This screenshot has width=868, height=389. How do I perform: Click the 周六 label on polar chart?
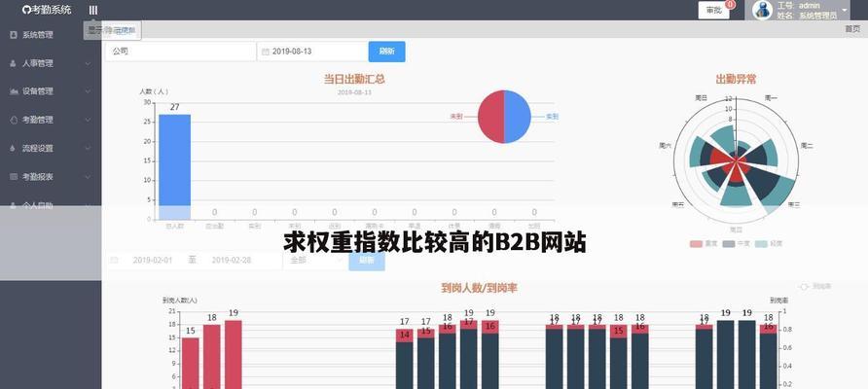pos(666,146)
